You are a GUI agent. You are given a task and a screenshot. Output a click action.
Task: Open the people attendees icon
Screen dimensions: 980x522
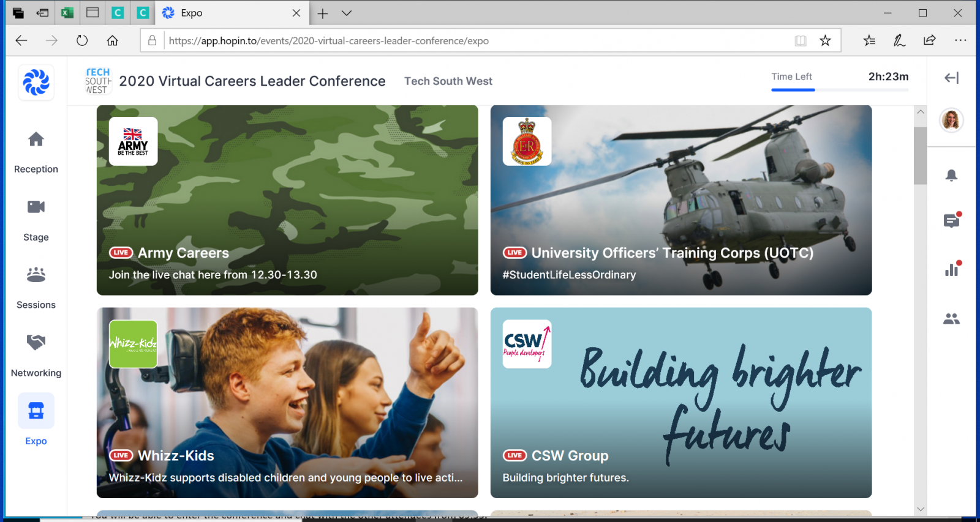[951, 319]
